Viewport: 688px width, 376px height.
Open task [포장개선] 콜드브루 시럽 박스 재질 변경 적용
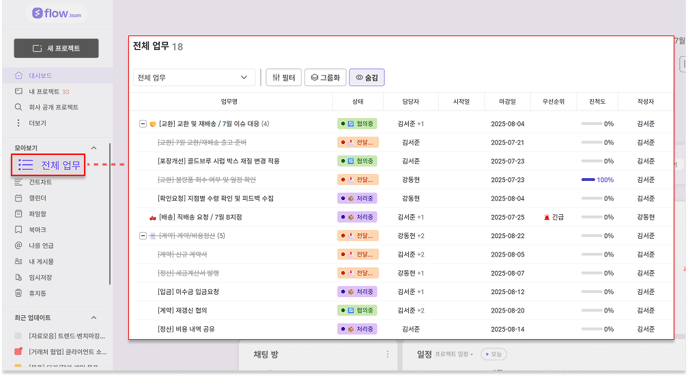[219, 161]
